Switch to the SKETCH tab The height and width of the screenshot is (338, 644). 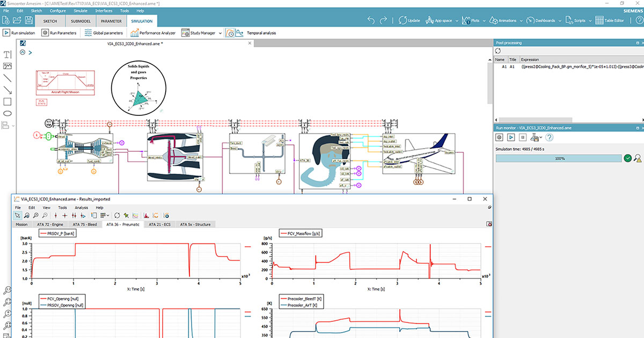click(x=50, y=21)
